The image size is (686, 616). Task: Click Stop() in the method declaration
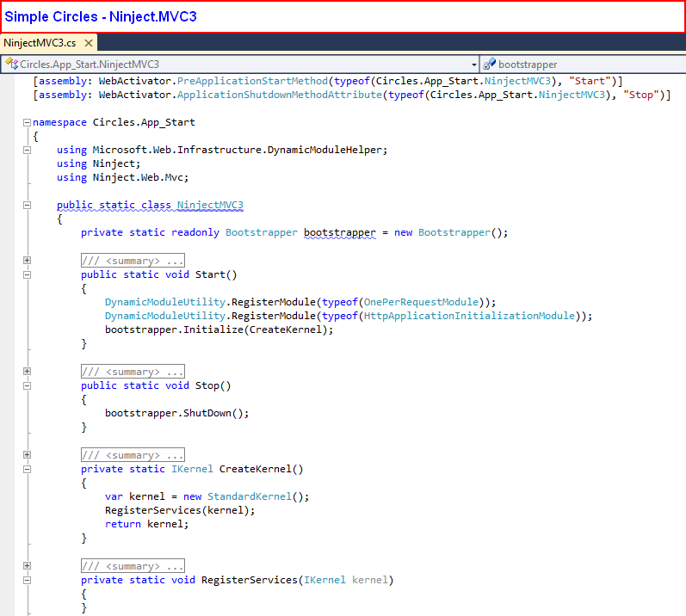(213, 385)
